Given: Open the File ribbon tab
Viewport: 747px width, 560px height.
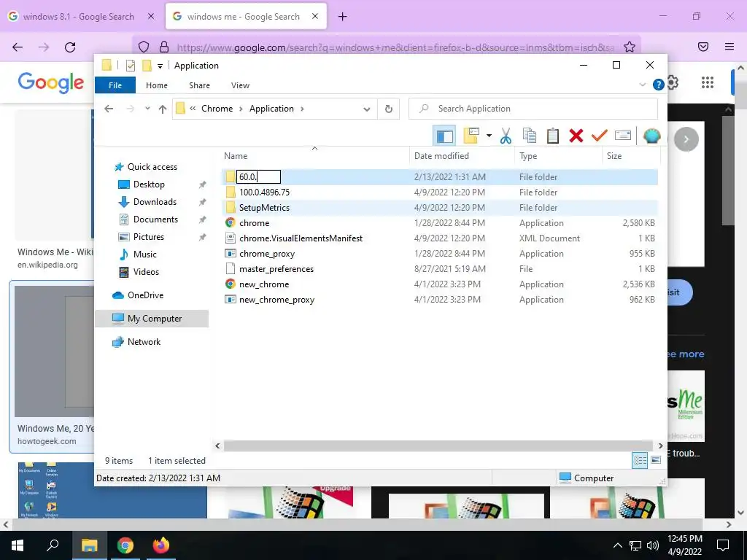Looking at the screenshot, I should click(x=115, y=85).
